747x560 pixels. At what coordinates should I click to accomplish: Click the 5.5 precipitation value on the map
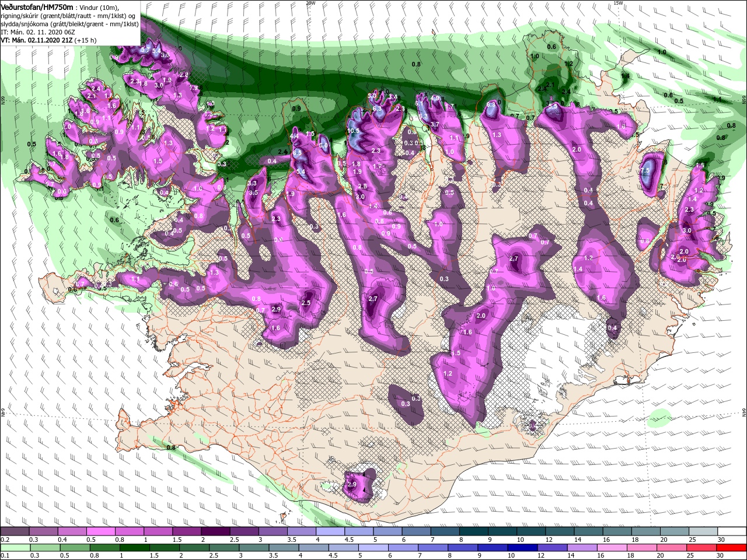[553, 106]
